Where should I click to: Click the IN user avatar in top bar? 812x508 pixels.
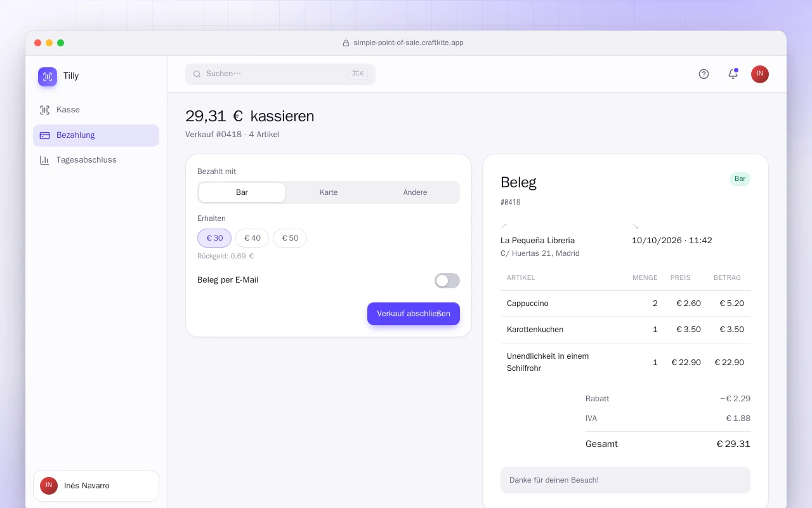click(760, 74)
